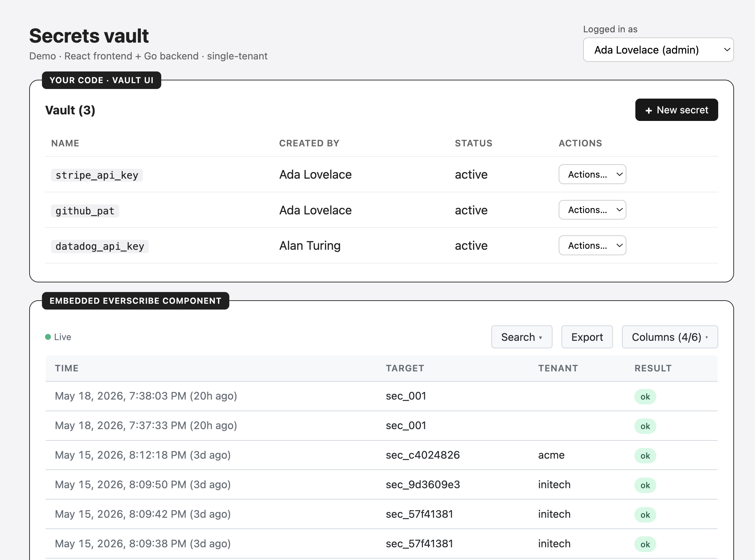This screenshot has height=560, width=755.
Task: Click ok badge in the 8:09:38 PM row
Action: click(645, 544)
